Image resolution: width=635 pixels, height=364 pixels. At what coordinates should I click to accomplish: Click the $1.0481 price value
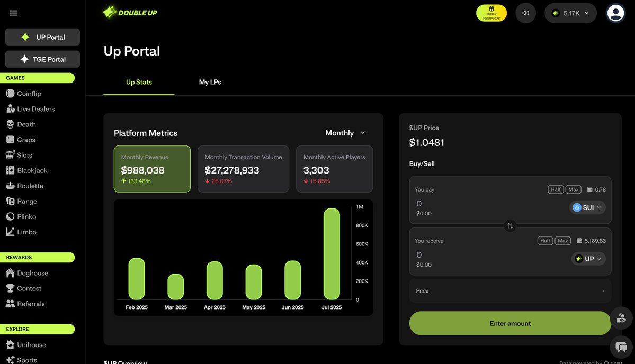click(x=426, y=142)
